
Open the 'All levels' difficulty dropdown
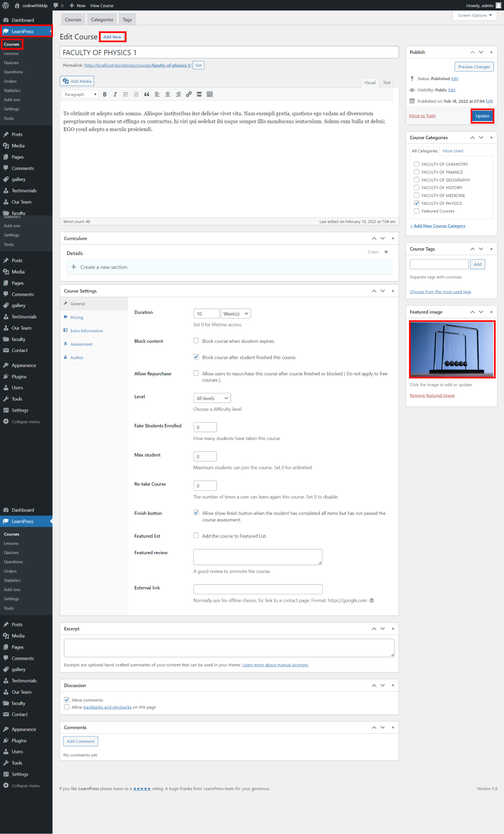click(x=212, y=398)
